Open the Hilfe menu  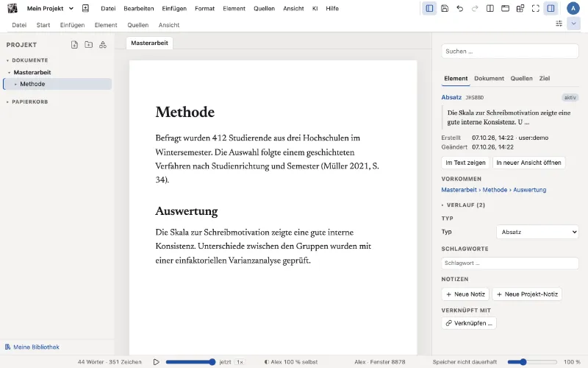pyautogui.click(x=332, y=8)
